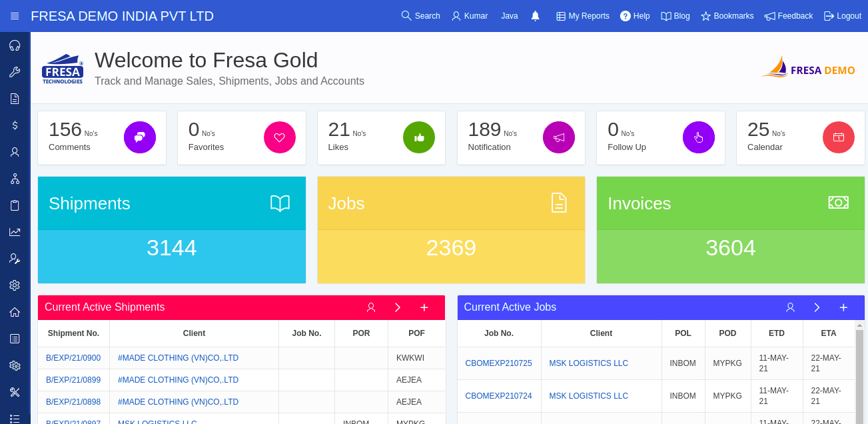Click the clipboard icon in the sidebar
This screenshot has height=424, width=868.
(14, 205)
